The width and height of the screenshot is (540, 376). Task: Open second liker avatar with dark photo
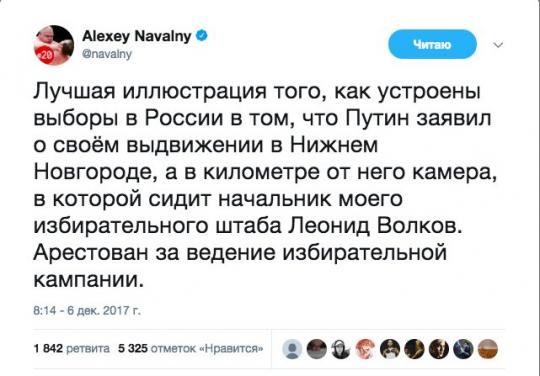pyautogui.click(x=316, y=349)
